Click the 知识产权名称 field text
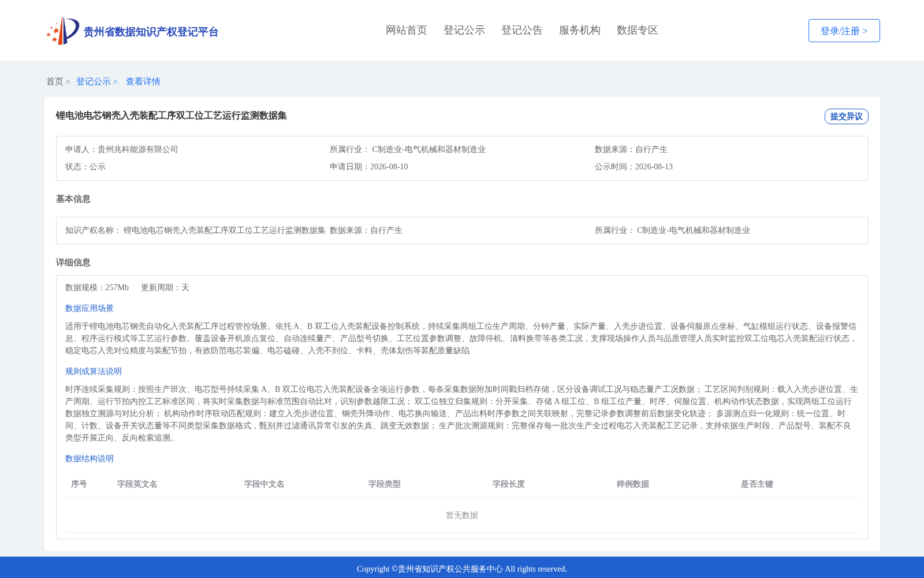924x578 pixels. coord(195,230)
